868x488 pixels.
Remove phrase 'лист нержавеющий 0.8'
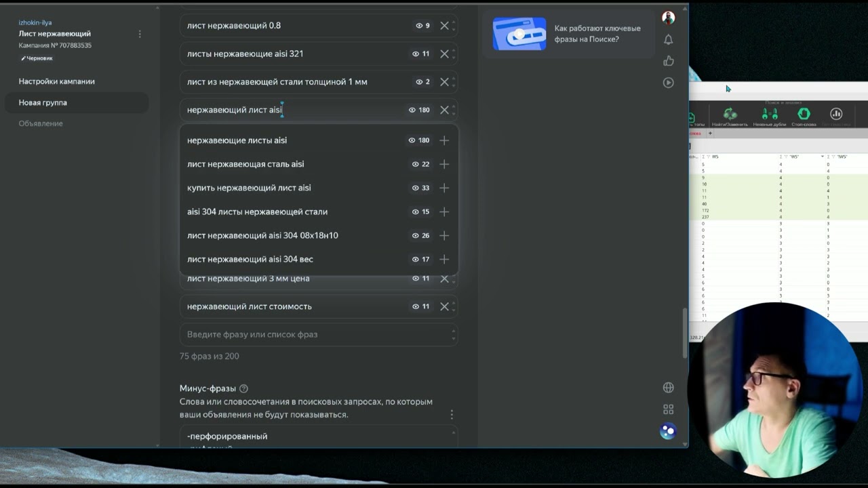click(444, 26)
